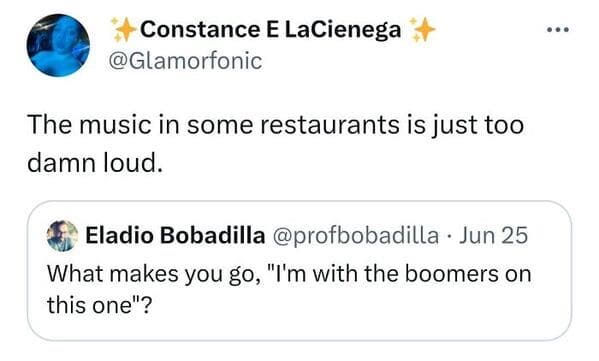599x361 pixels.
Task: Open the @Glamorfonic handle
Action: coord(185,61)
